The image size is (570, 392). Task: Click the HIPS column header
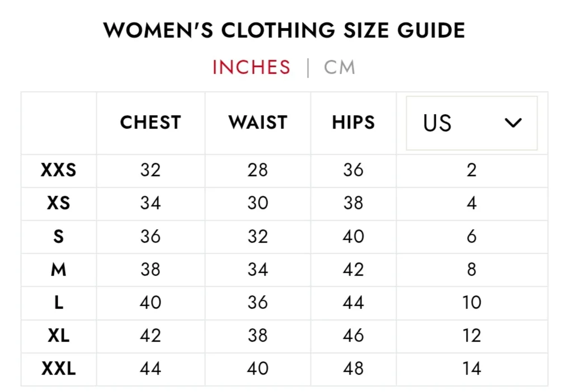[x=354, y=122]
